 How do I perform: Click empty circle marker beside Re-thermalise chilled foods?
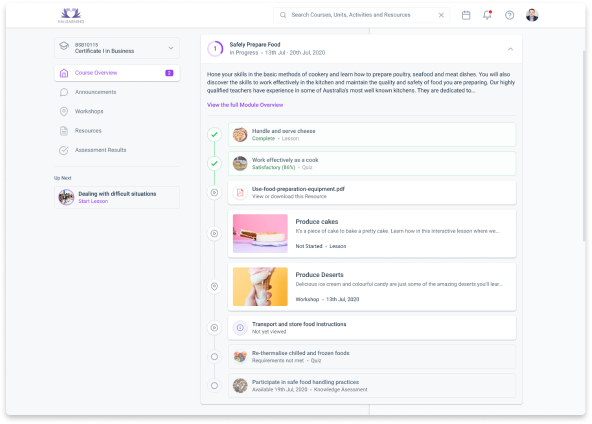214,356
